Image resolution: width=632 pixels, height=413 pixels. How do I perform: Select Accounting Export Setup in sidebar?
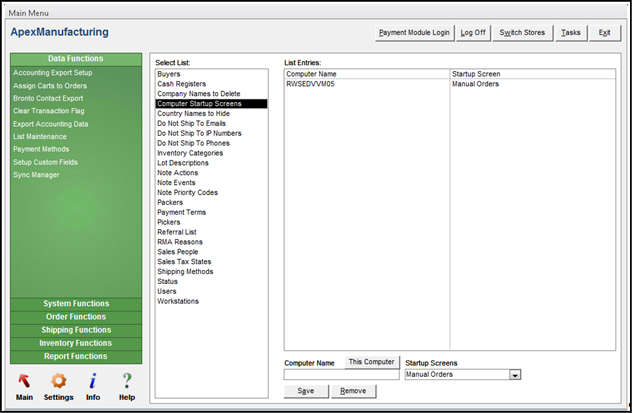52,73
